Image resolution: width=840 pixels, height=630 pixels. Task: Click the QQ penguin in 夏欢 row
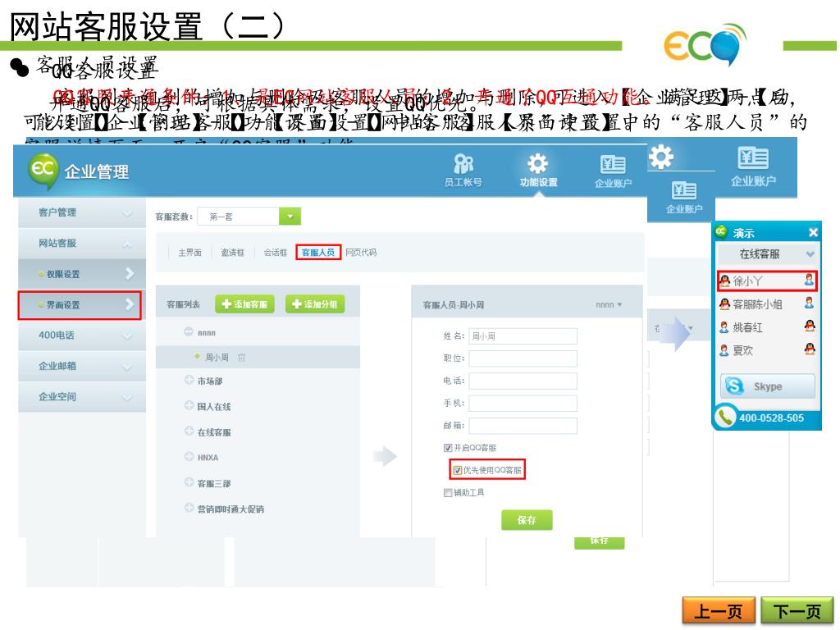(810, 349)
